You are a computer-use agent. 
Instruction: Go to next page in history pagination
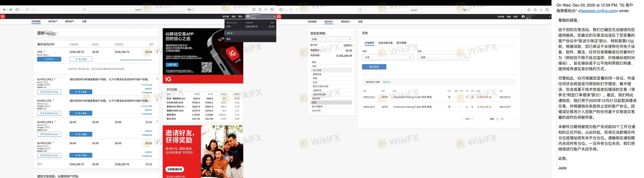tap(508, 119)
